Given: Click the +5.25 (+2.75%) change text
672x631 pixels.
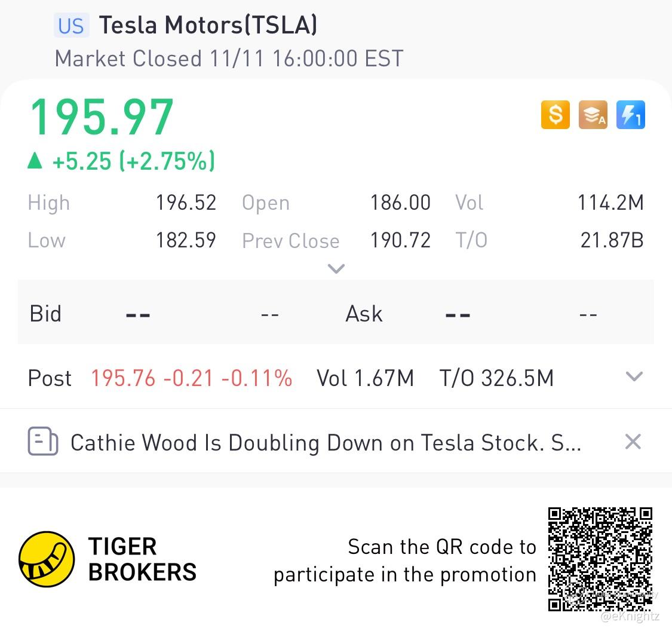Looking at the screenshot, I should coord(134,161).
